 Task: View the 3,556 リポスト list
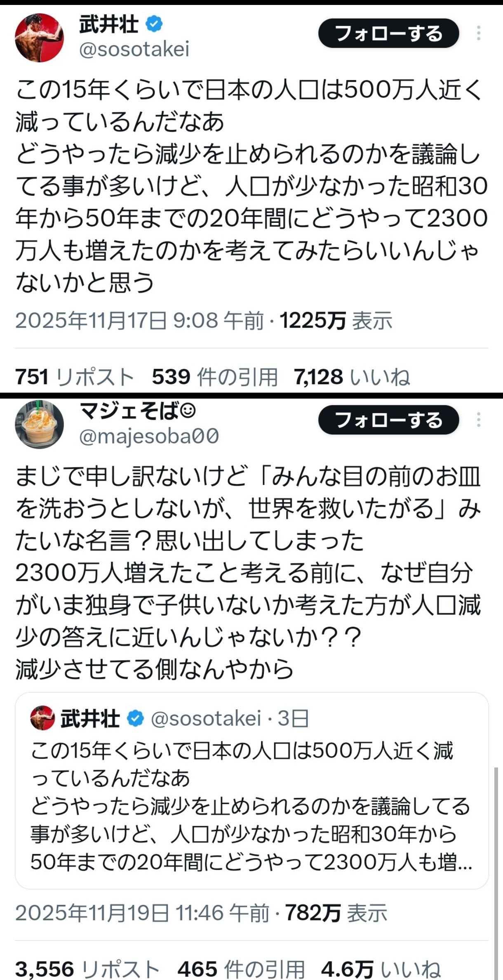87,969
